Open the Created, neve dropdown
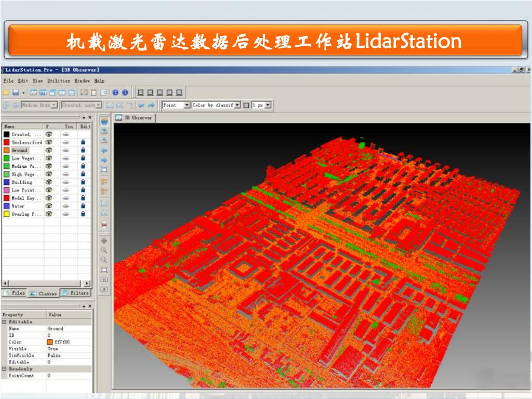532x399 pixels. [x=99, y=105]
